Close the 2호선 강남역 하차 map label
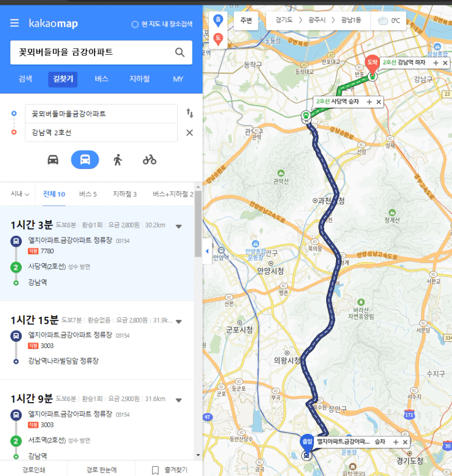Viewport: 452px width, 476px height. click(445, 63)
